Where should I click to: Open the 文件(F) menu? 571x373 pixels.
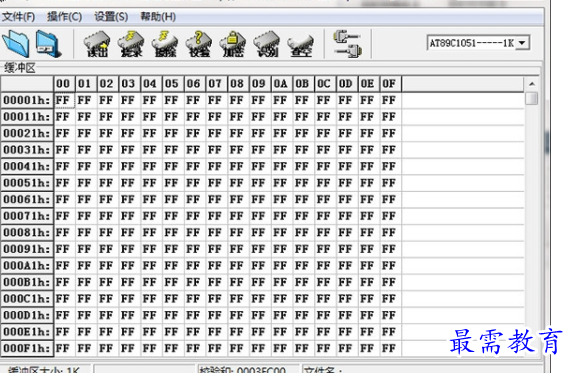[x=18, y=17]
